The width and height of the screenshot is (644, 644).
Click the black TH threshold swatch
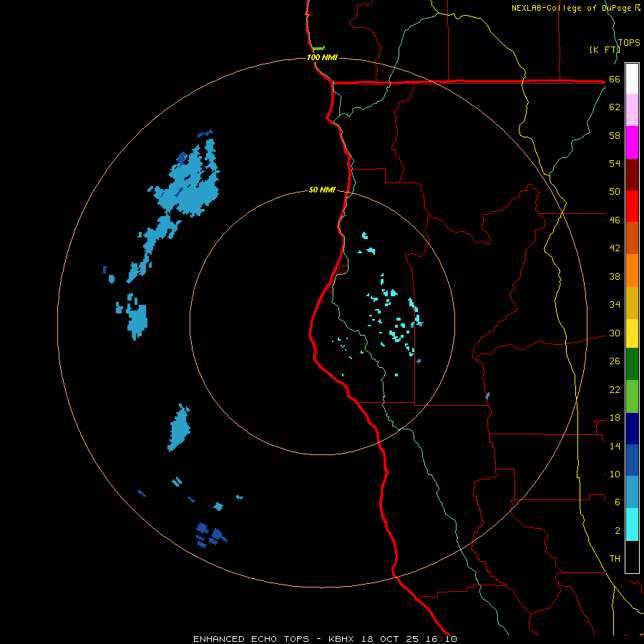pyautogui.click(x=632, y=557)
